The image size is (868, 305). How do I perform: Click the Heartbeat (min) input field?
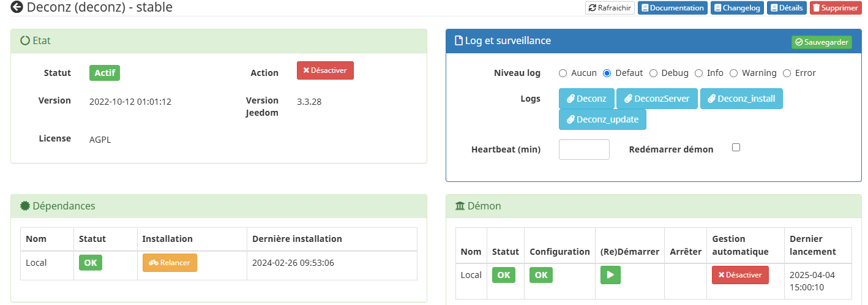pyautogui.click(x=584, y=149)
